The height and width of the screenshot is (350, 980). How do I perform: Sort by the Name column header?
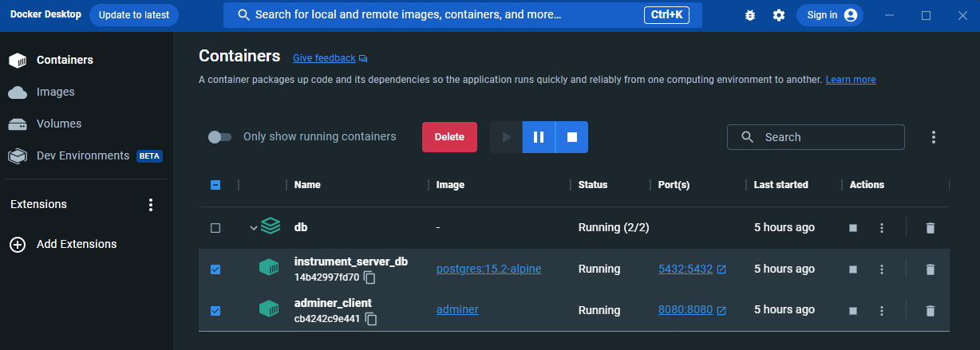307,185
